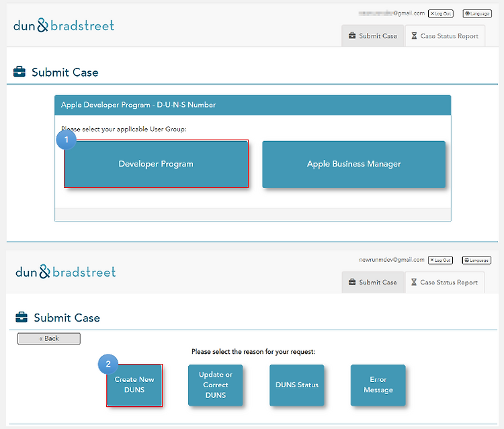
Task: Open Submit Case tab in top page
Action: (x=373, y=36)
